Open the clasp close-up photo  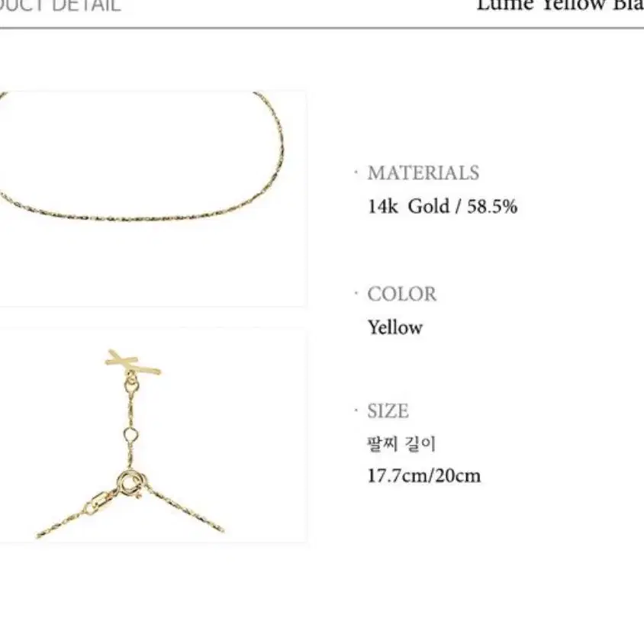[153, 435]
